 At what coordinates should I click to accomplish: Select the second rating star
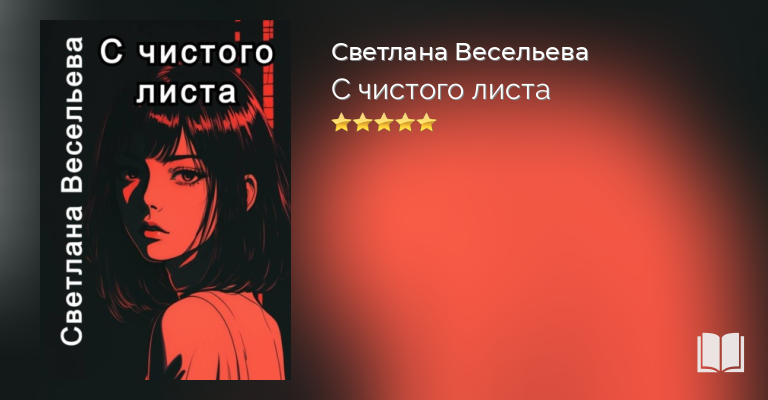point(362,122)
